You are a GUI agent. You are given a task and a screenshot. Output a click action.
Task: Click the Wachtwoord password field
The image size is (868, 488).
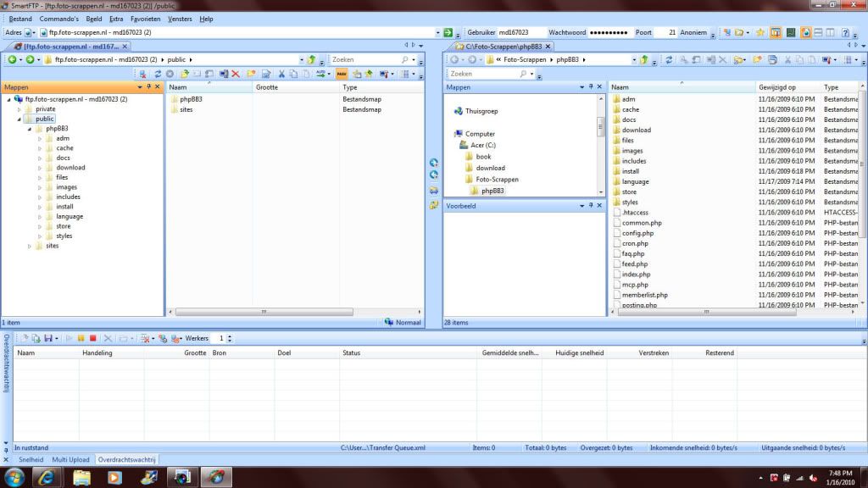click(609, 33)
